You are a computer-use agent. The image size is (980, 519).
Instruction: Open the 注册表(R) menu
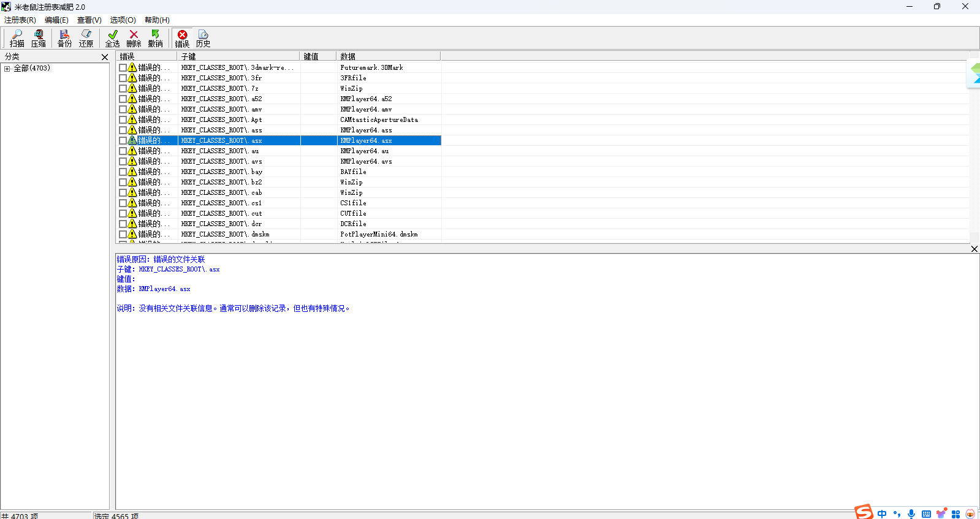[20, 20]
